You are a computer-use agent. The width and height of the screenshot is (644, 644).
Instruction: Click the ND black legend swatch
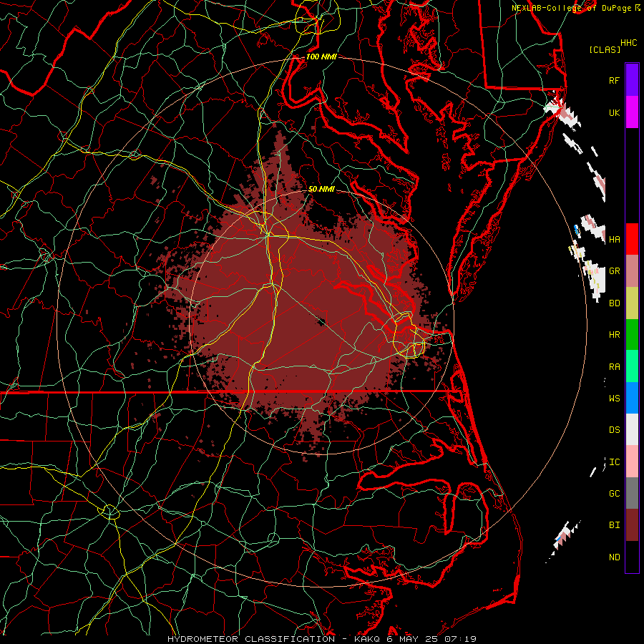[632, 557]
